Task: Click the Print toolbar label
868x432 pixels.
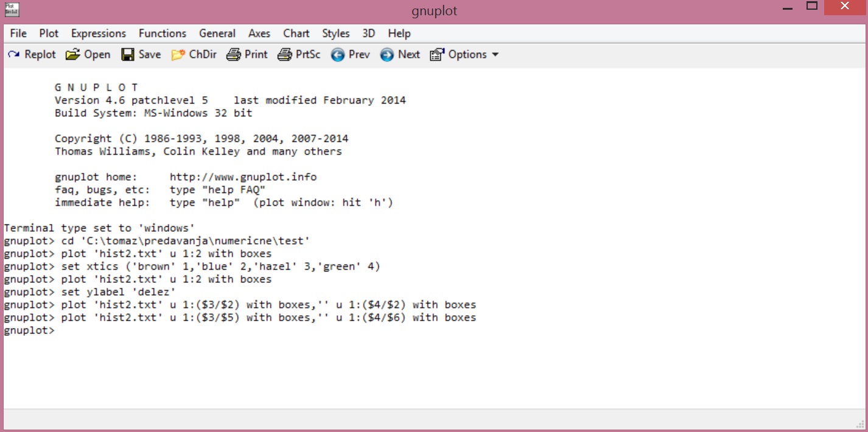Action: 256,55
